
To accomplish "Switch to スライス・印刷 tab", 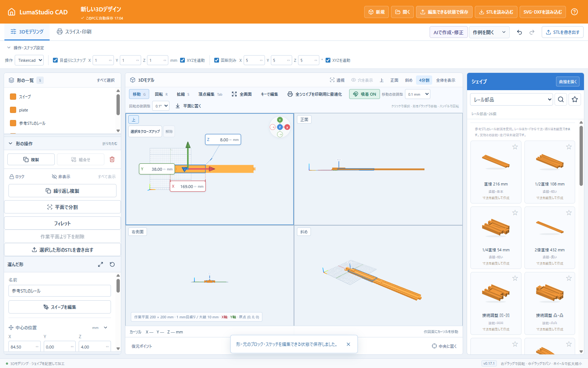I will pos(74,32).
